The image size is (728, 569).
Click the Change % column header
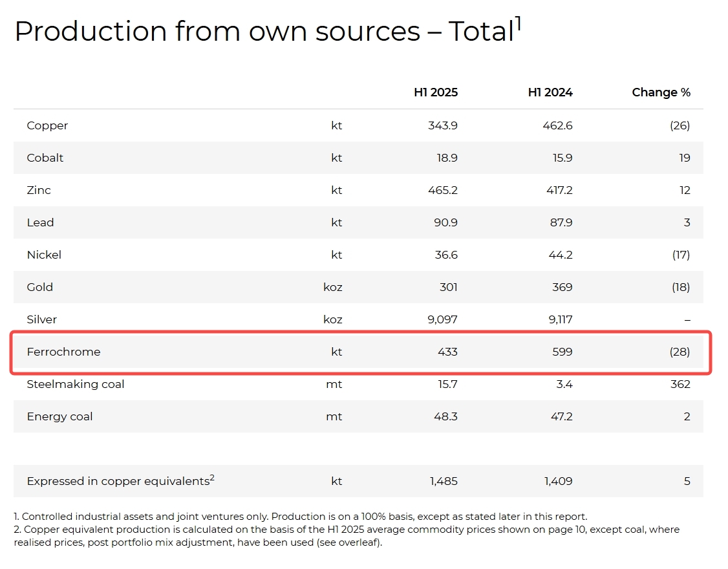click(661, 92)
